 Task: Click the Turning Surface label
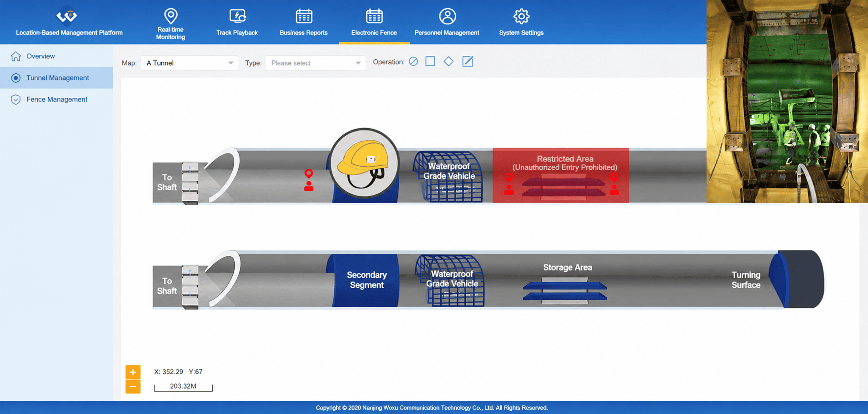tap(746, 280)
